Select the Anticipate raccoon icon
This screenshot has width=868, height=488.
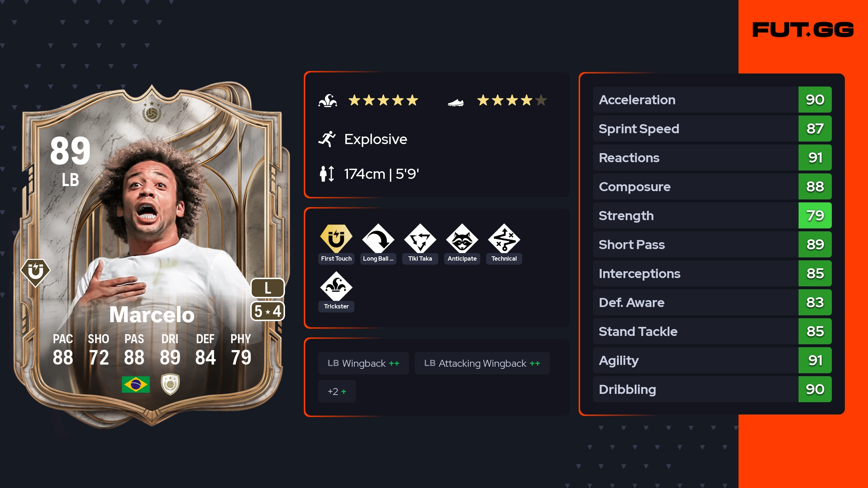coord(462,239)
